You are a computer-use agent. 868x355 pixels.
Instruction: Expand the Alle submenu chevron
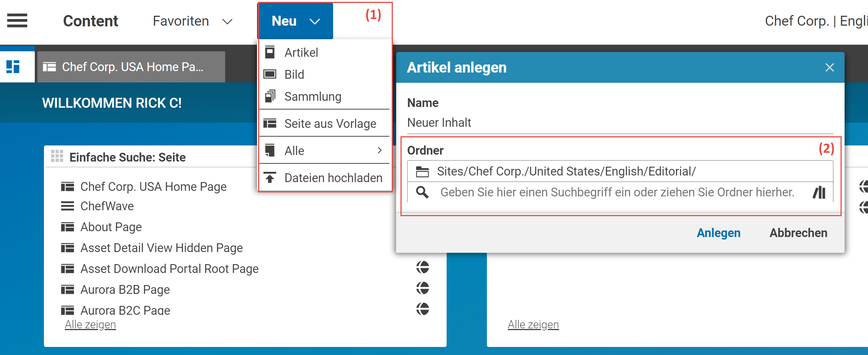coord(380,150)
